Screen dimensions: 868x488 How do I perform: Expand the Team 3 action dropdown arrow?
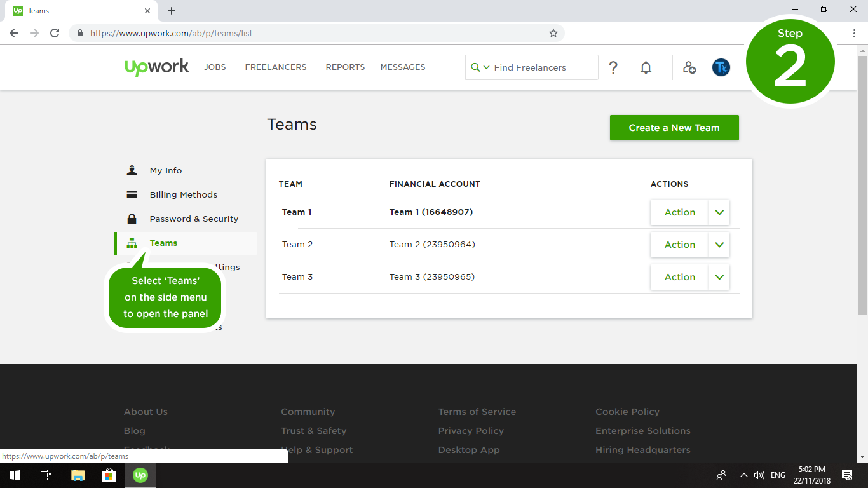[719, 277]
